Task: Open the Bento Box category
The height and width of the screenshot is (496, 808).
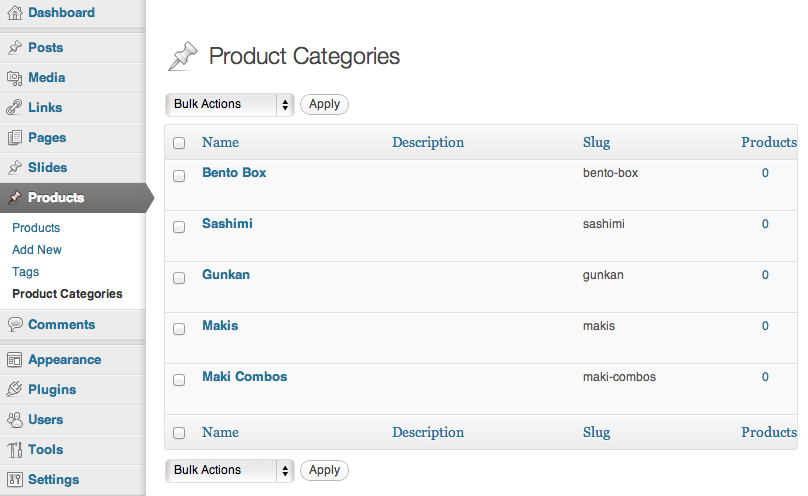Action: (x=234, y=173)
